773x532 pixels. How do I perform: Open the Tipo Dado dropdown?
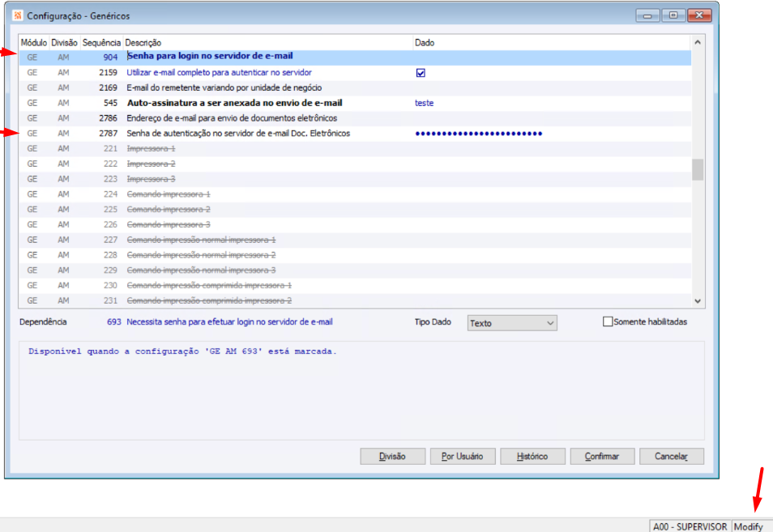pyautogui.click(x=512, y=323)
